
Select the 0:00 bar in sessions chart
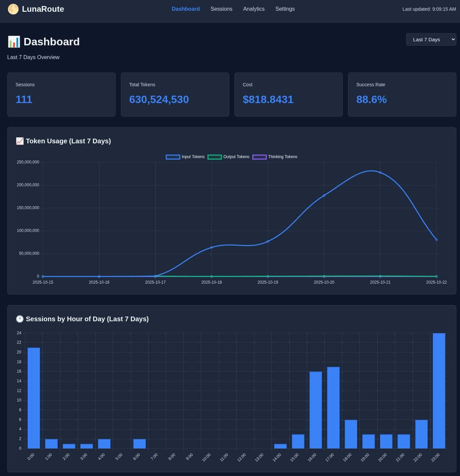(x=34, y=398)
